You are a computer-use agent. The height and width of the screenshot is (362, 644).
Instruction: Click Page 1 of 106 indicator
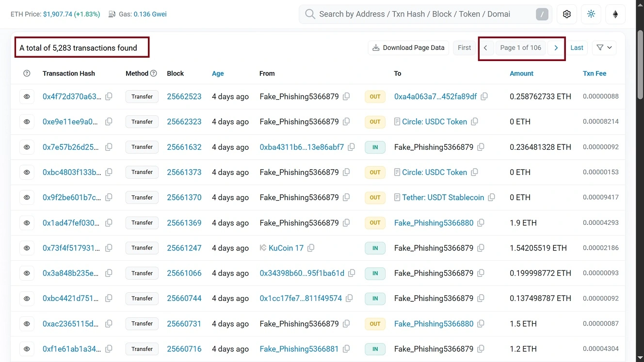[521, 47]
